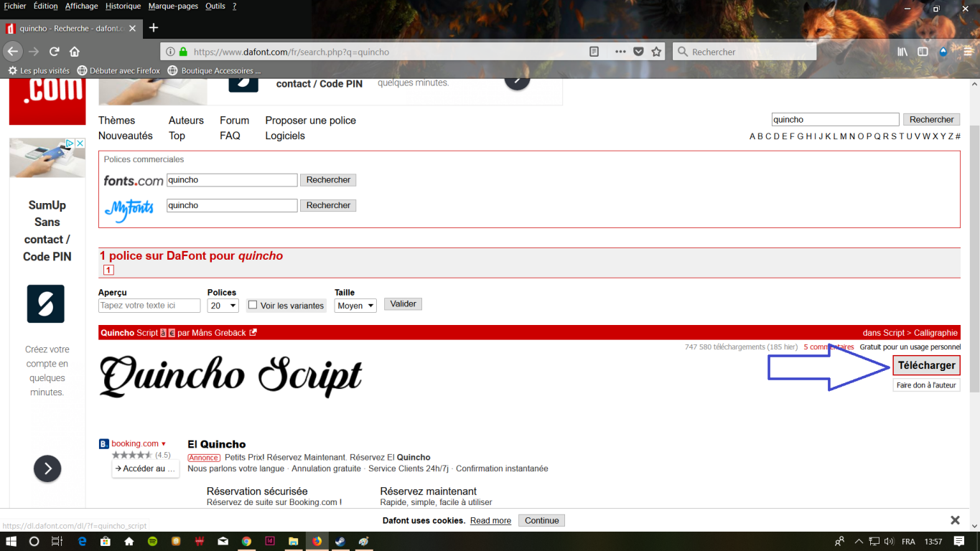
Task: Open Google Chrome from the taskbar
Action: (x=246, y=542)
